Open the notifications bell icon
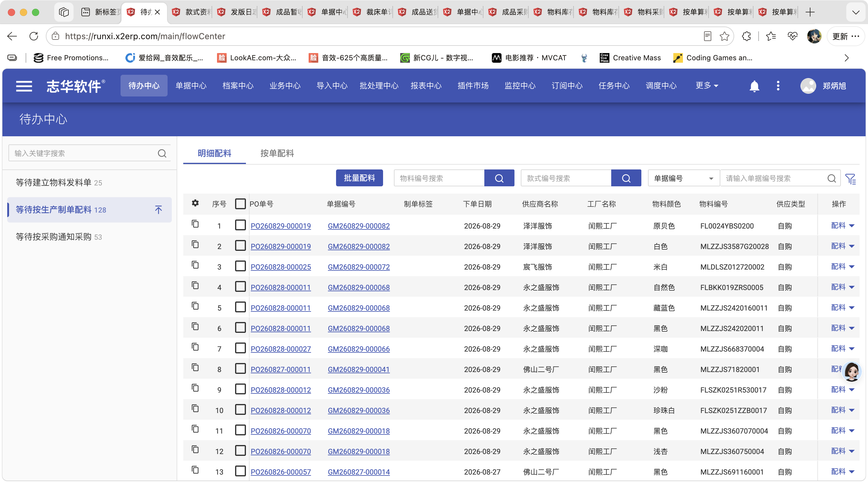Image resolution: width=868 pixels, height=483 pixels. click(x=754, y=86)
